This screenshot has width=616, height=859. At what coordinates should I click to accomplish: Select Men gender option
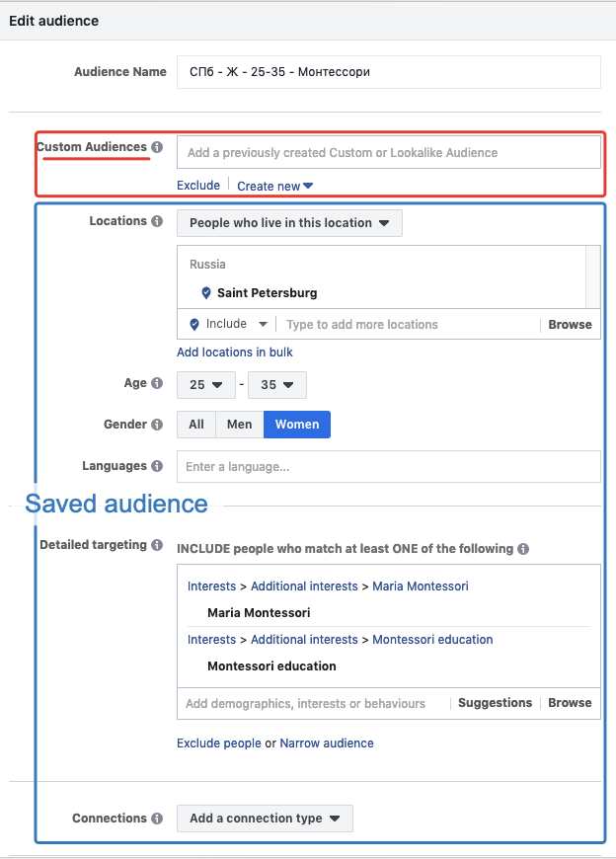(239, 425)
